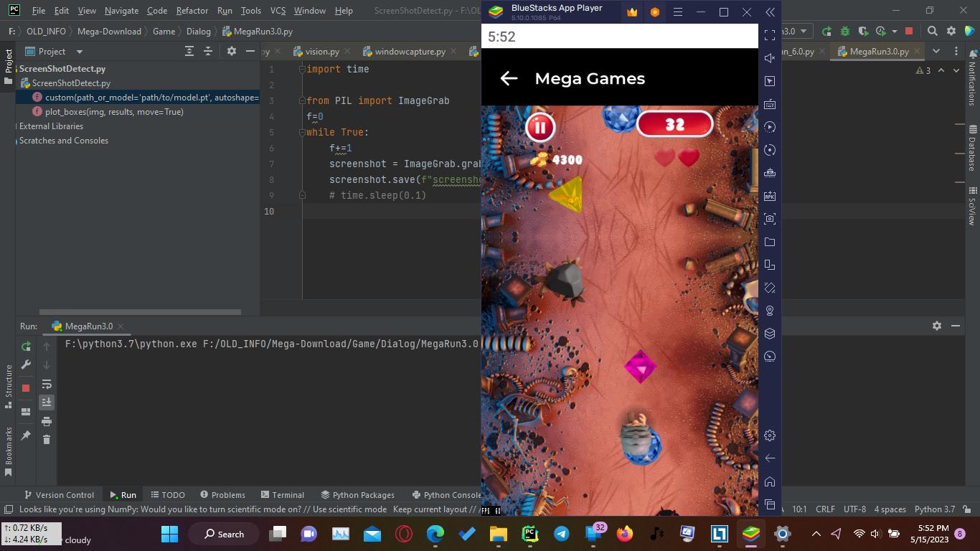
Task: Pin the Run tab
Action: pos(26,435)
